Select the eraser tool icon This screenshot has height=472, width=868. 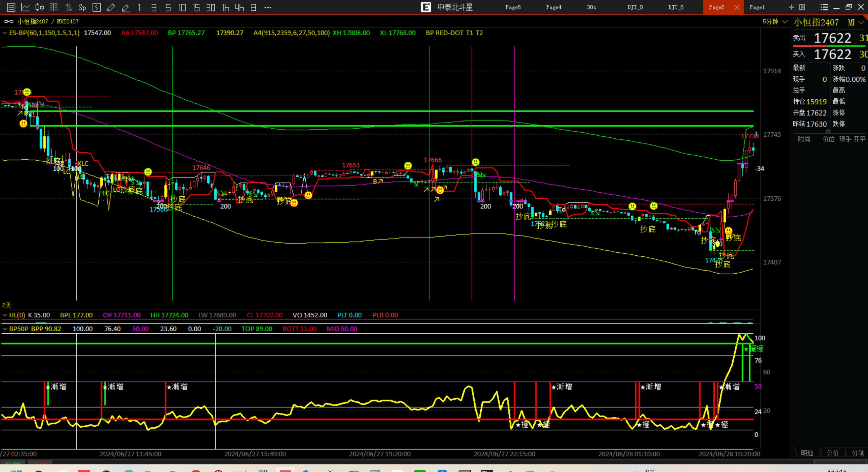126,7
